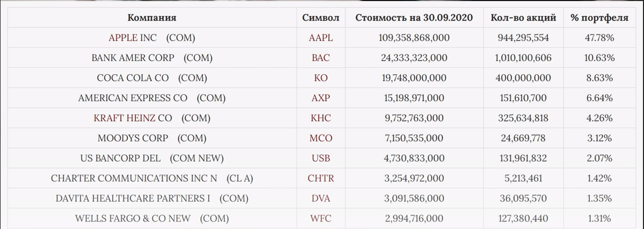Open the DVA symbol link
Screen dimensions: 644x229
pos(321,198)
